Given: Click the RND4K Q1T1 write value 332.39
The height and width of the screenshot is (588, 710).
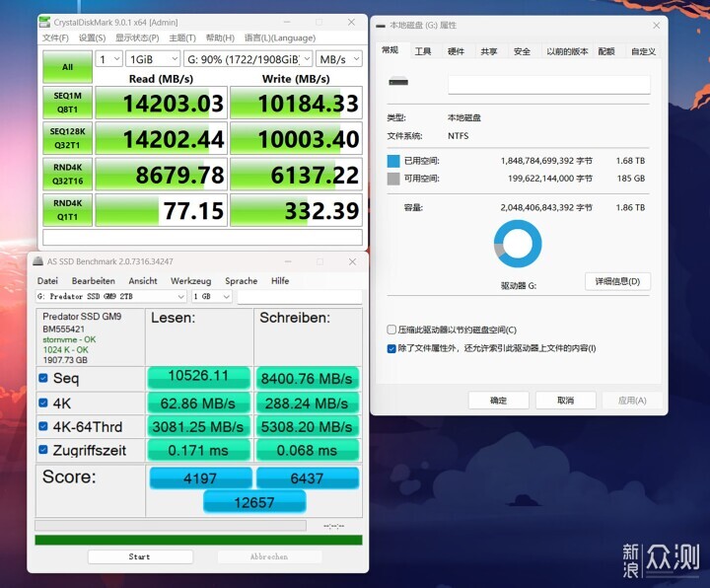Looking at the screenshot, I should coord(296,210).
